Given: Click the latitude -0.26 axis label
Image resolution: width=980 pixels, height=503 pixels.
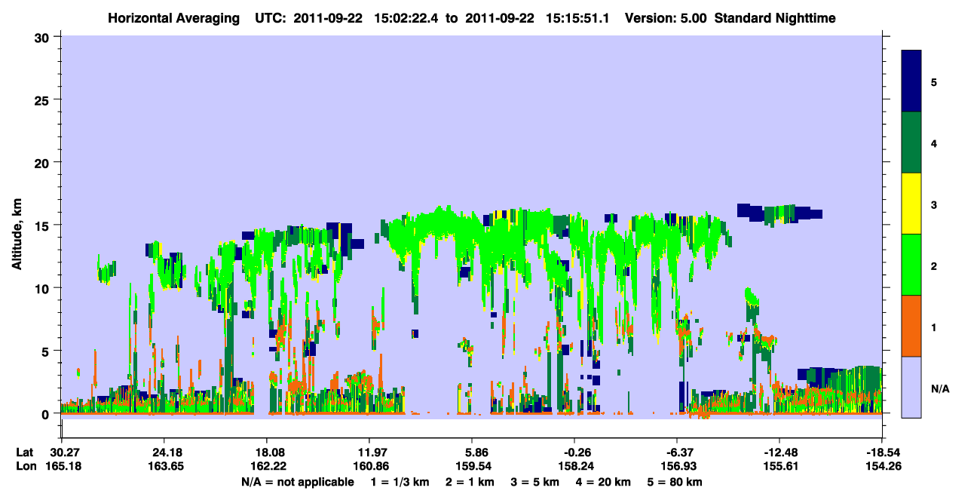Looking at the screenshot, I should point(574,452).
